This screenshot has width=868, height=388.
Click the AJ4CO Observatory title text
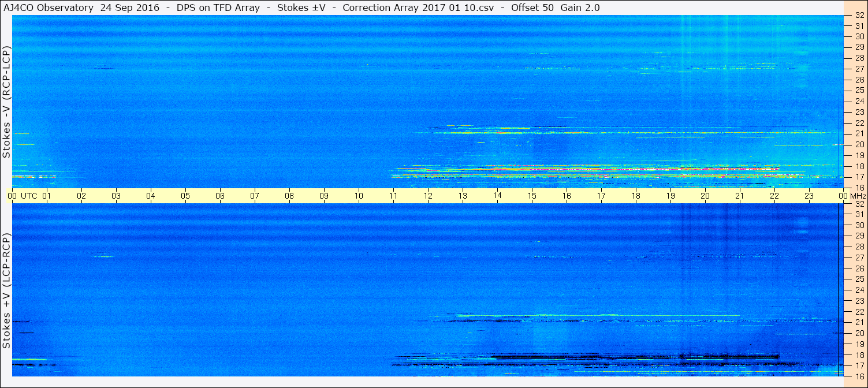pos(49,8)
